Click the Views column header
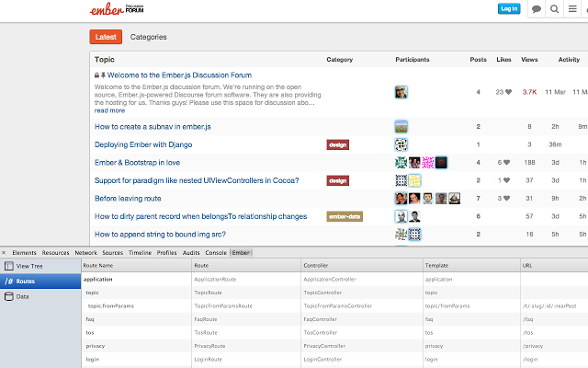Viewport: 588px width, 368px height. coord(529,59)
